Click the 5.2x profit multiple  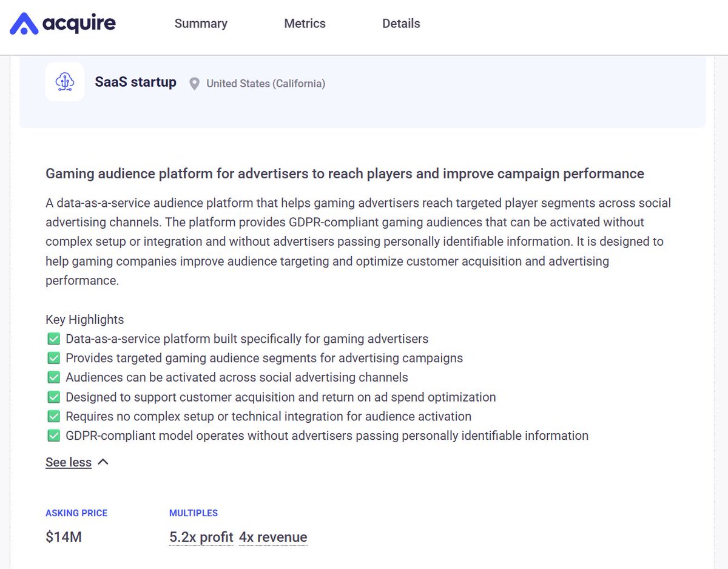[201, 537]
